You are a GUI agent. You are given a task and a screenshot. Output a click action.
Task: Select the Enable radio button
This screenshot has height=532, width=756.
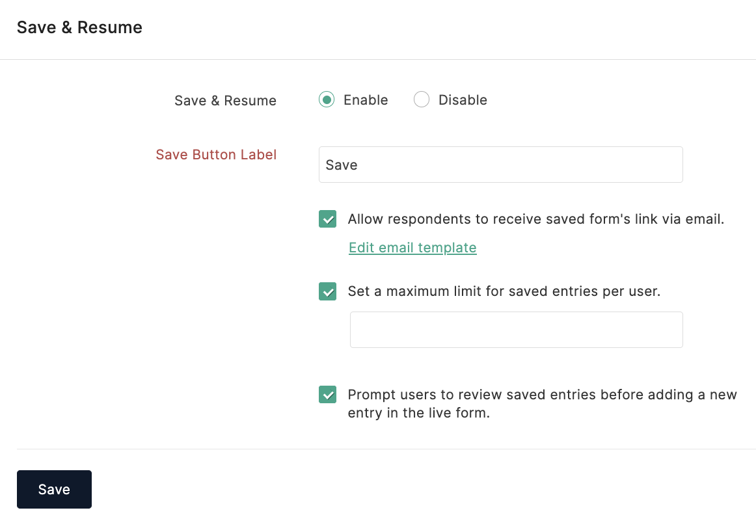(327, 100)
